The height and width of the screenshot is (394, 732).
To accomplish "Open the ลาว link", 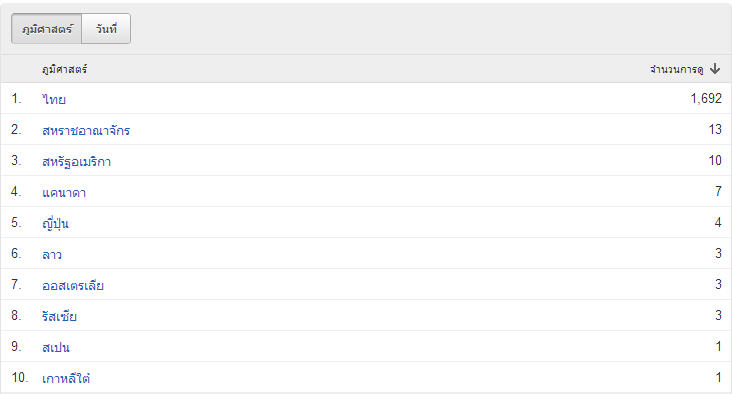I will coord(52,254).
